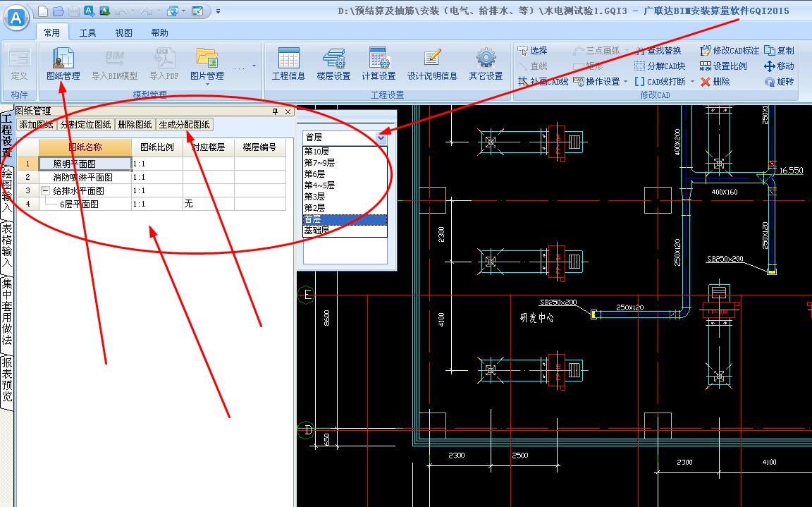Screen dimensions: 812x507
Task: Click 分解CAD块 explode block tool
Action: (660, 66)
